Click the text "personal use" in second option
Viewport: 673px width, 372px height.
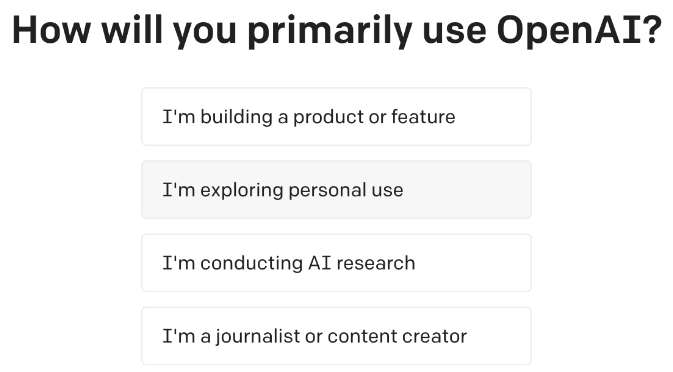346,191
